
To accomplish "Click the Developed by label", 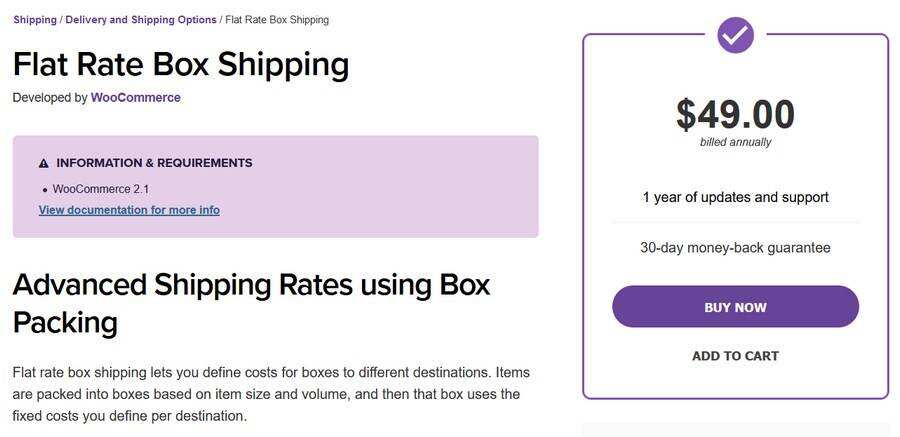I will pos(50,98).
